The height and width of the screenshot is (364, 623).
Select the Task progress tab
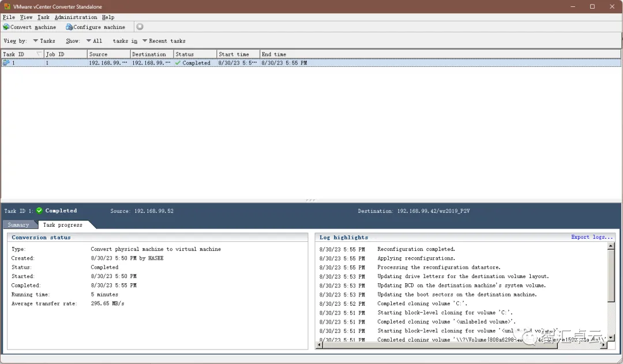click(x=63, y=225)
